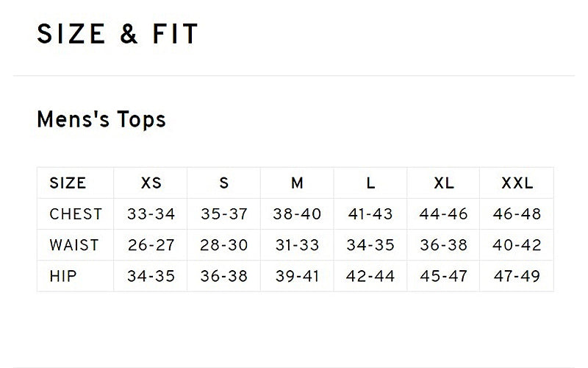Click the 38-40 chest measurement

point(297,214)
